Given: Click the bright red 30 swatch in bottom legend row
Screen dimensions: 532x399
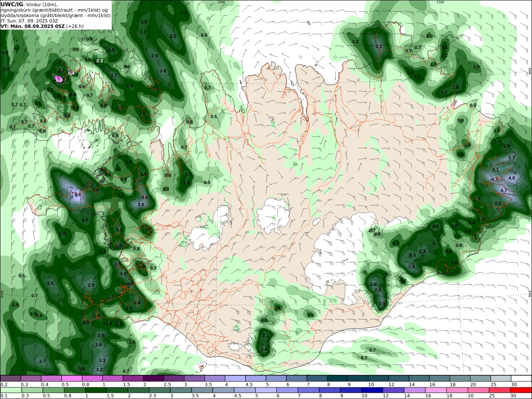Looking at the screenshot, I should (x=521, y=390).
